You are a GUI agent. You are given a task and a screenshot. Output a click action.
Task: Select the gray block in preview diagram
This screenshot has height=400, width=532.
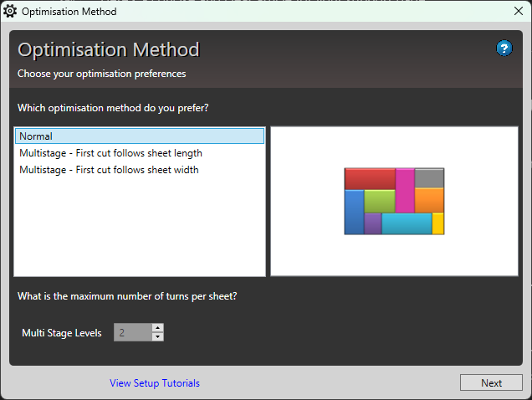[x=429, y=177]
